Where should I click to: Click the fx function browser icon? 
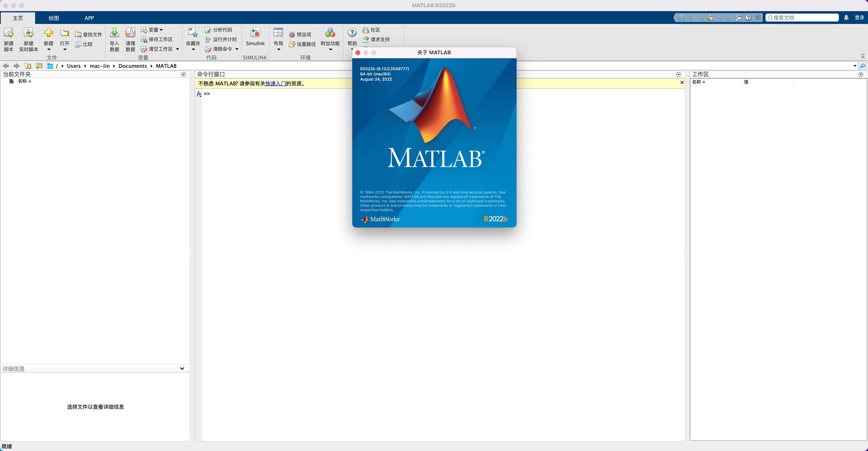(x=199, y=94)
